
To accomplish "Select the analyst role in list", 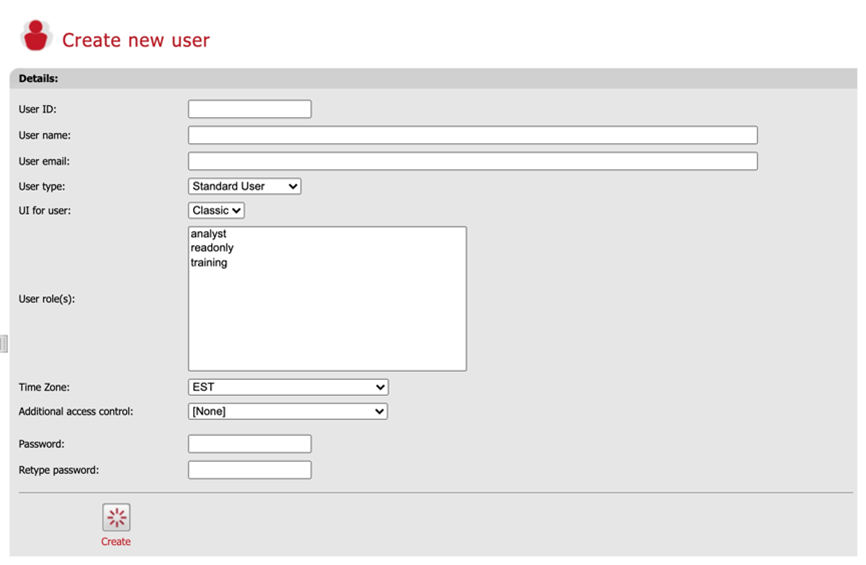I will coord(209,234).
